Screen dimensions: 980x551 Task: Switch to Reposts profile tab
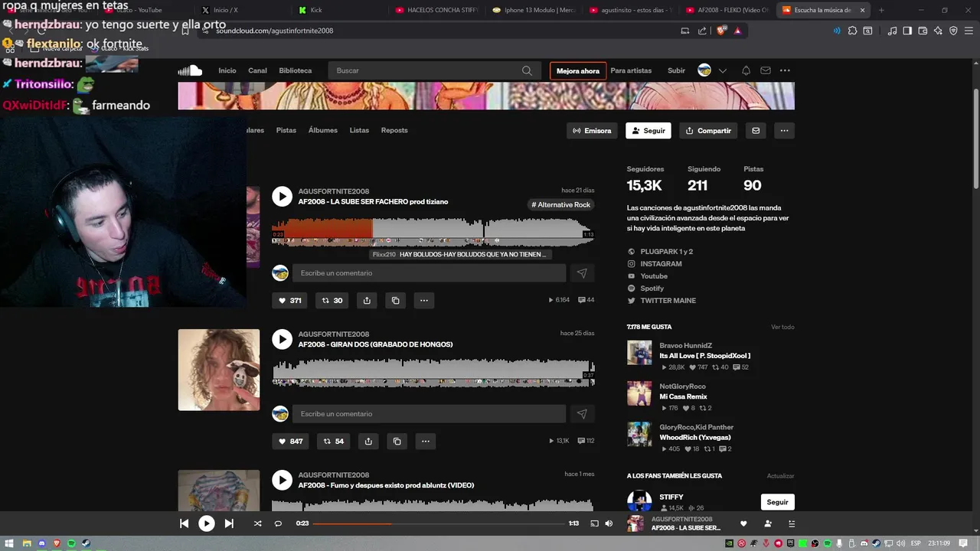[x=394, y=130]
